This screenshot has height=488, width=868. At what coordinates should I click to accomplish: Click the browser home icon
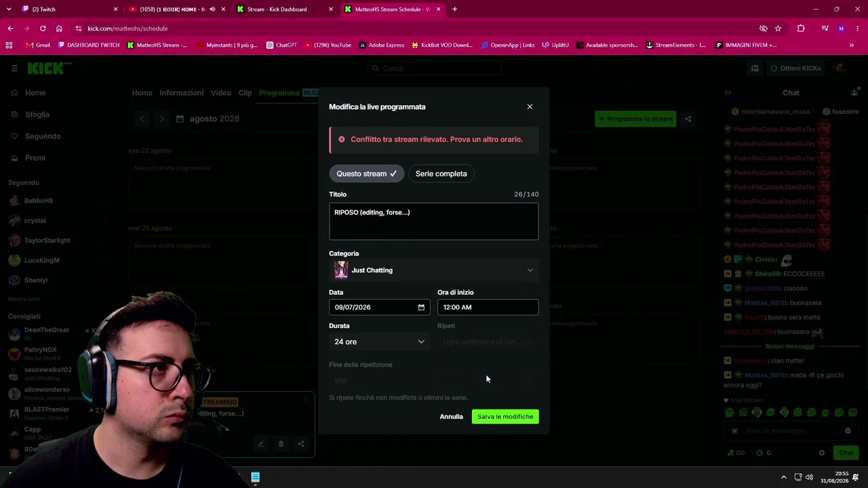(59, 28)
